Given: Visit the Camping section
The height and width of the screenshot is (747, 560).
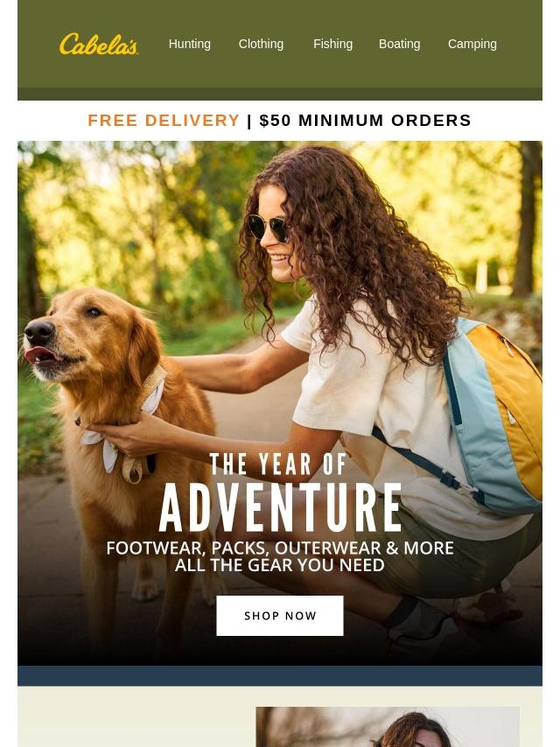Looking at the screenshot, I should point(472,44).
